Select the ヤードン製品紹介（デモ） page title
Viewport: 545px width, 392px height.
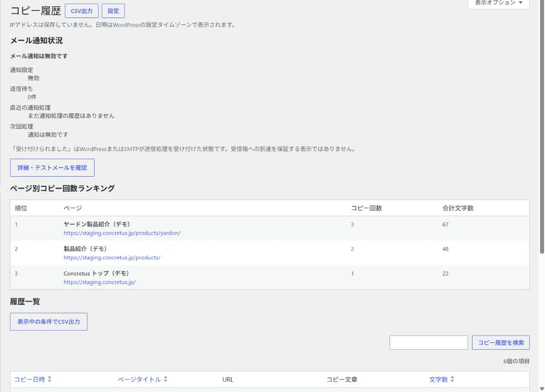tap(97, 224)
